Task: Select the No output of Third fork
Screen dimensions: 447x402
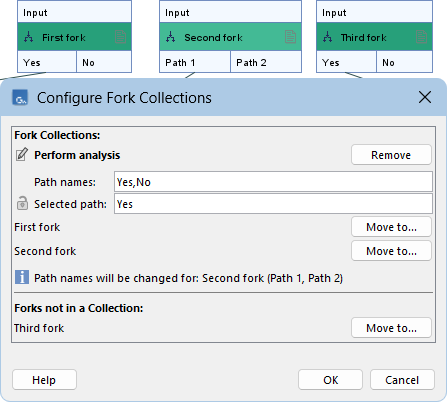Action: click(405, 62)
